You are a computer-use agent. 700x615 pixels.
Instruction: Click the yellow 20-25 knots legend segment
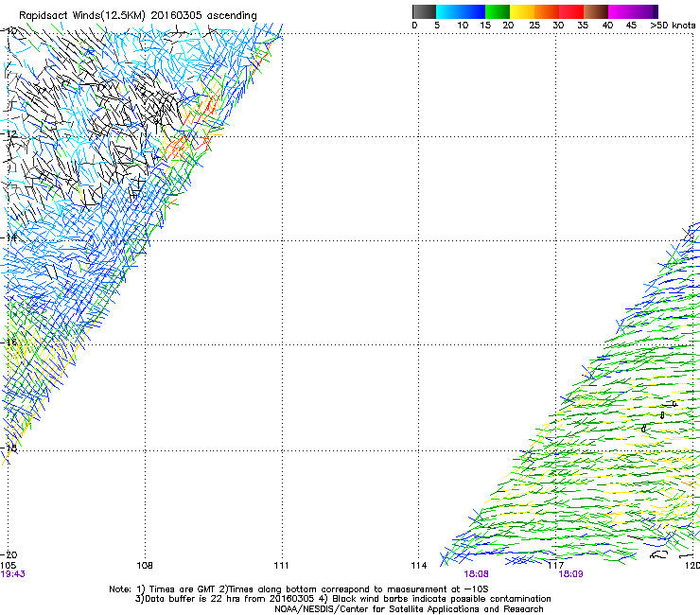[x=522, y=11]
